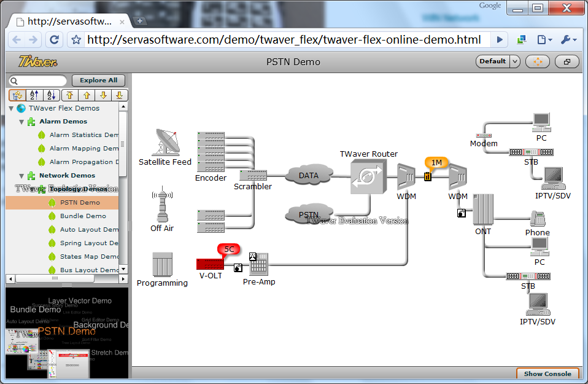Select the DATA cloud node
The image size is (588, 384).
(309, 175)
